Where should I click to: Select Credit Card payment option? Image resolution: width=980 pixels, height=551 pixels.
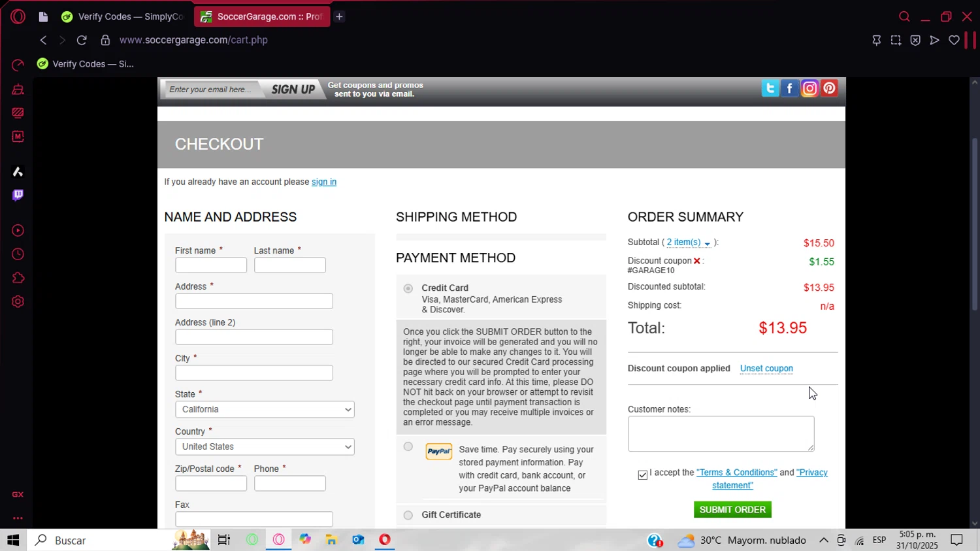pos(408,288)
